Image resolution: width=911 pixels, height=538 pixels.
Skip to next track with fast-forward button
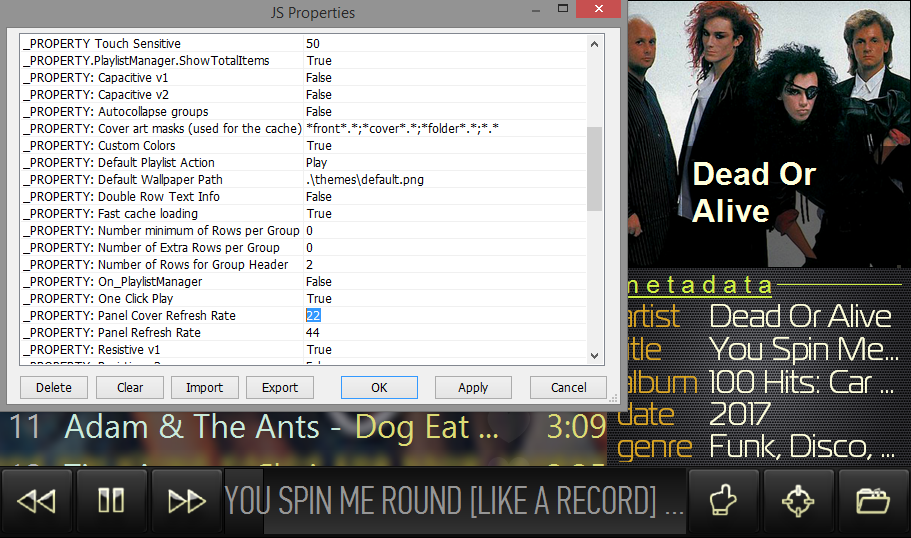click(186, 501)
